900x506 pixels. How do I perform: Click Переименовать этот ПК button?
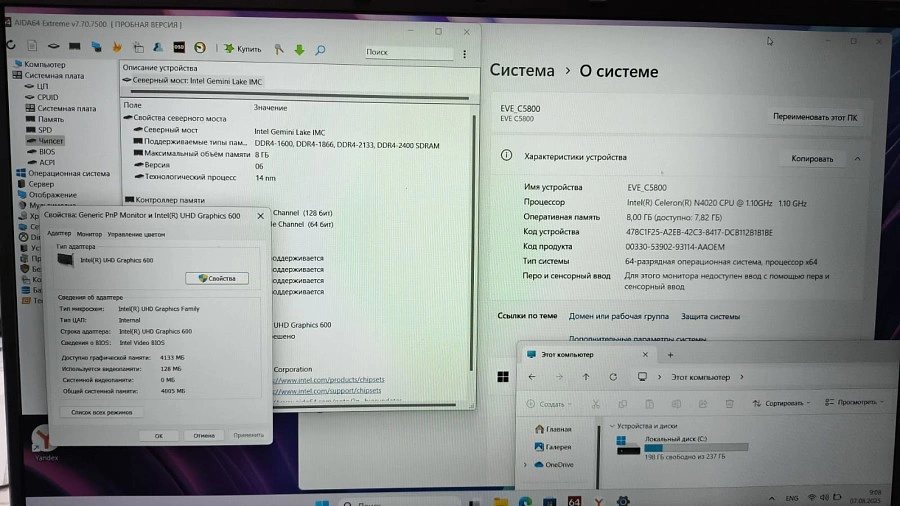click(x=814, y=117)
